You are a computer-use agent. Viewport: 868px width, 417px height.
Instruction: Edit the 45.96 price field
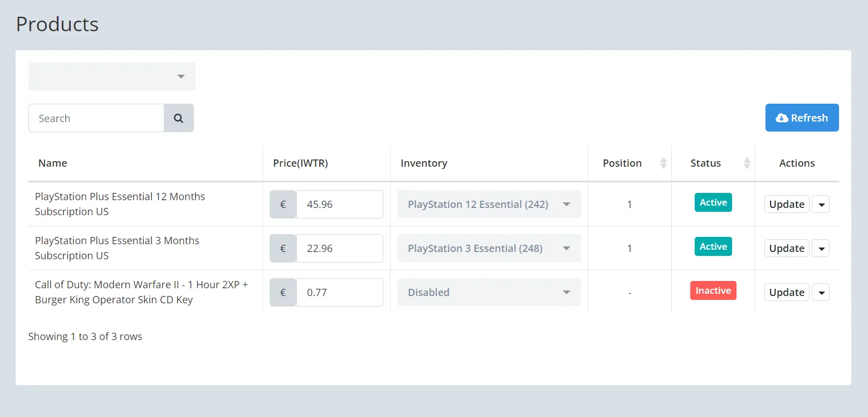pyautogui.click(x=340, y=204)
